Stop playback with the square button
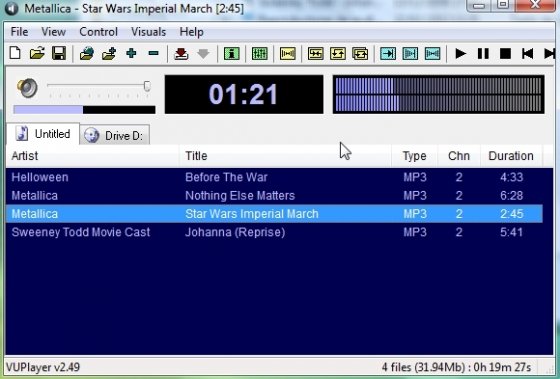The width and height of the screenshot is (560, 379). point(505,54)
